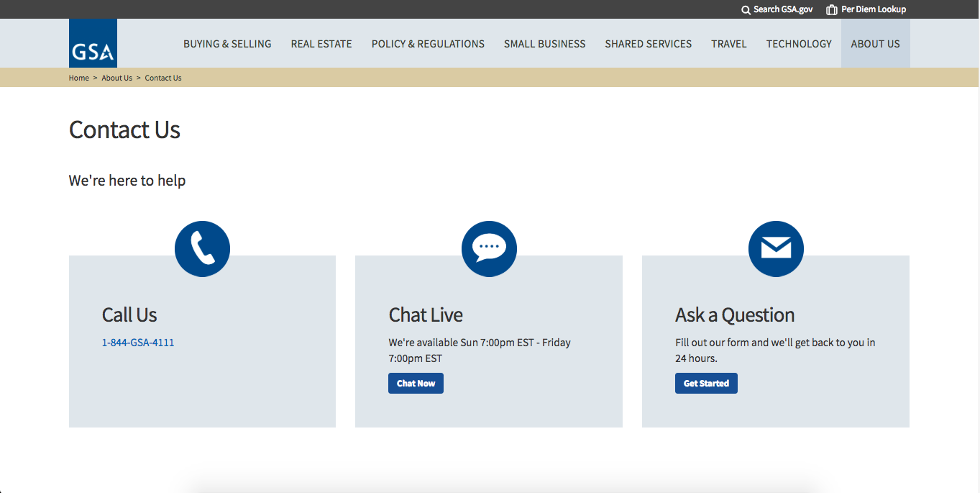This screenshot has height=493, width=980.
Task: Click the Call Us heading
Action: (x=129, y=315)
